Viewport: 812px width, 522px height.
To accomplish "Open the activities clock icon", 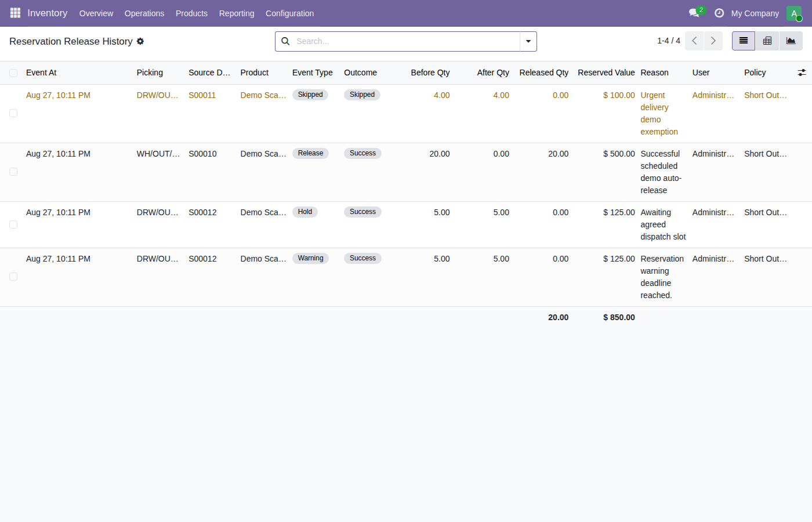I will [x=719, y=13].
